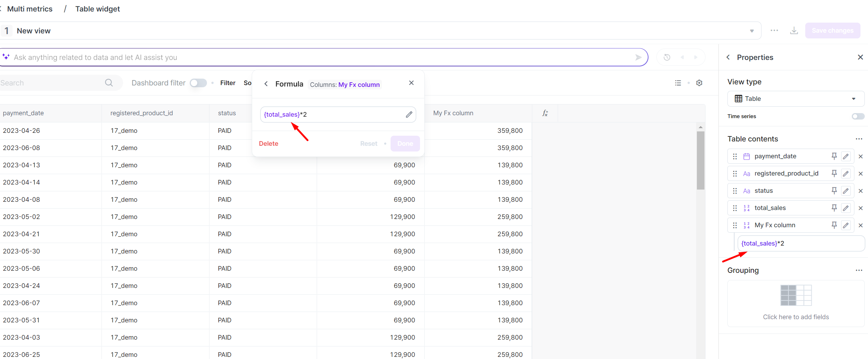The height and width of the screenshot is (359, 868).
Task: Click the download icon near Save changes
Action: click(794, 31)
